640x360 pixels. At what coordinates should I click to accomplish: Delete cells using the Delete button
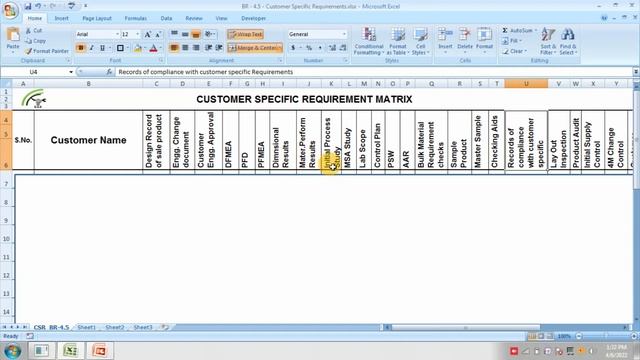[x=464, y=39]
